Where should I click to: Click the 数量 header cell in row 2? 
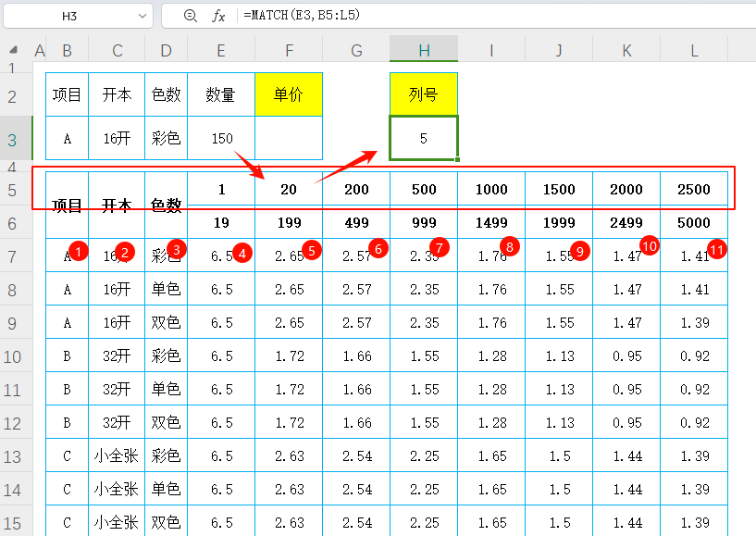(221, 94)
